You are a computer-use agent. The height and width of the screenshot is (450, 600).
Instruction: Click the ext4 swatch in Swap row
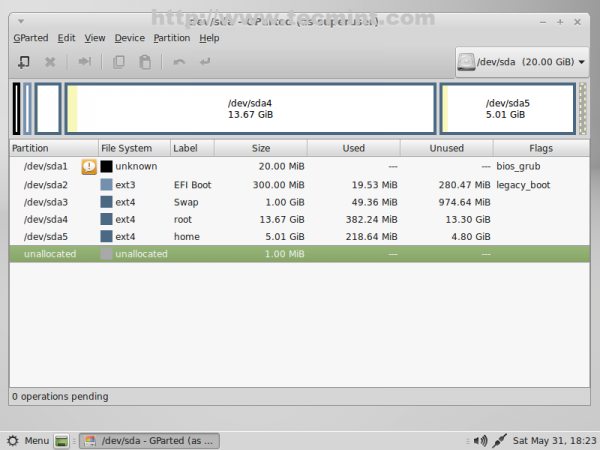pos(106,202)
